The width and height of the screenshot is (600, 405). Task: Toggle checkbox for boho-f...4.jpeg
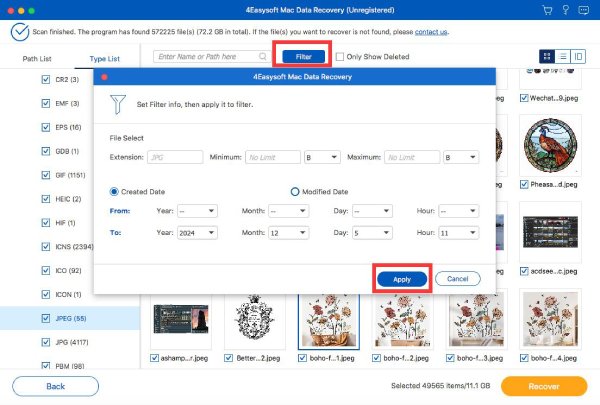coord(524,358)
